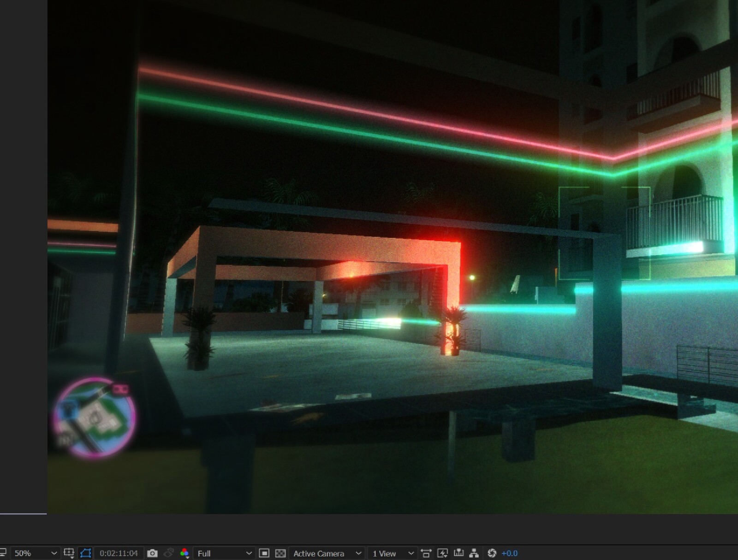This screenshot has width=738, height=560.
Task: Toggle the region of interest button
Action: (264, 553)
